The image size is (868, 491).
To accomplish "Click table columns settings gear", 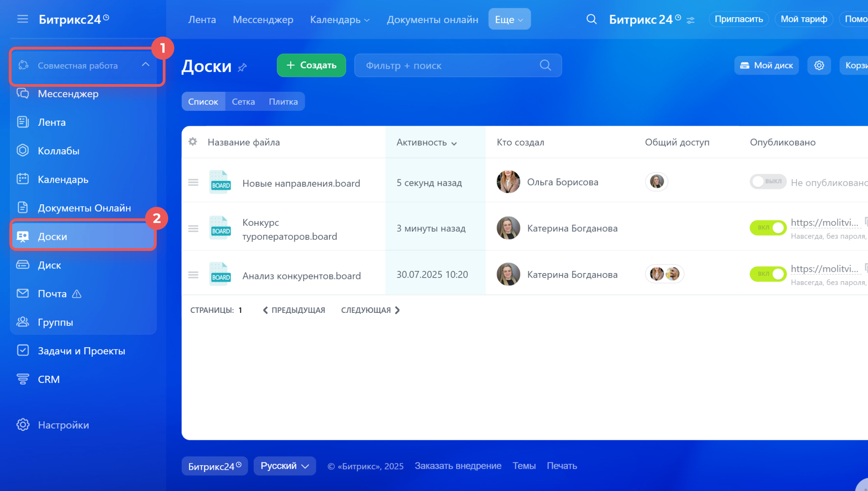I will point(193,142).
